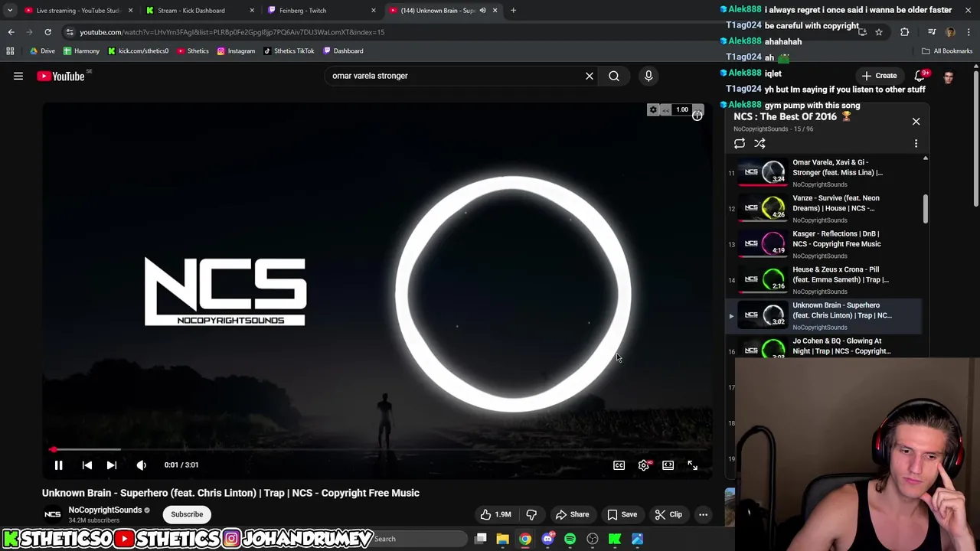Viewport: 980px width, 551px height.
Task: Open Drive bookmark
Action: [41, 51]
